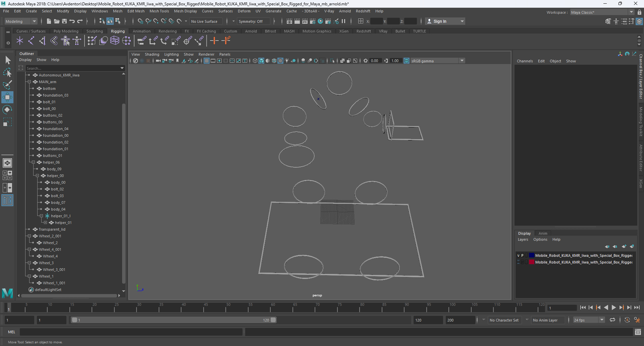Click the red color swatch of second layer
Viewport: 644px width, 346px height.
[532, 262]
